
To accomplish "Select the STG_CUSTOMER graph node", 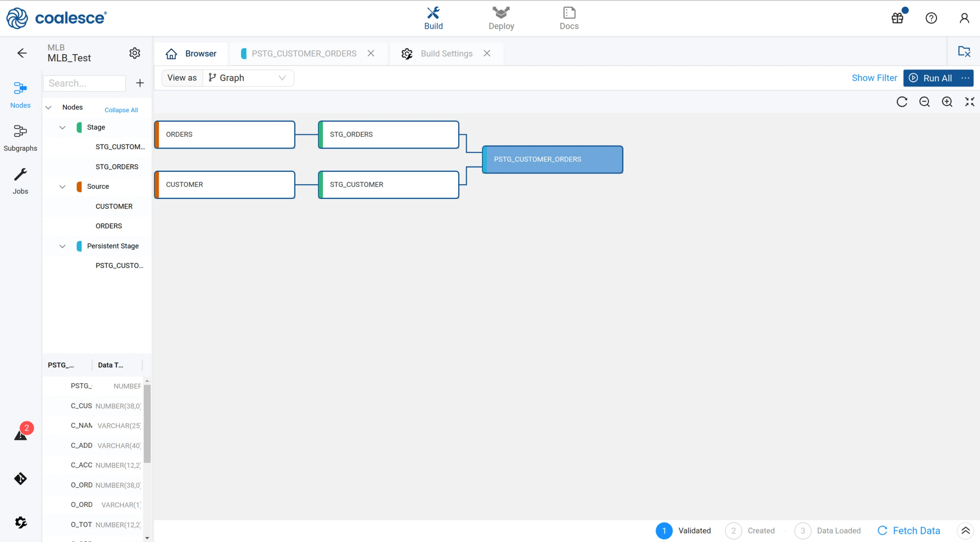I will (x=389, y=184).
